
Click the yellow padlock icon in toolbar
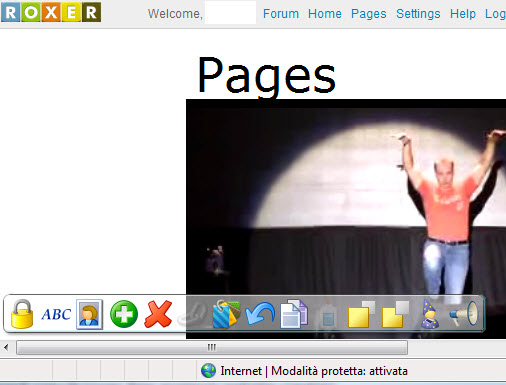click(x=22, y=314)
